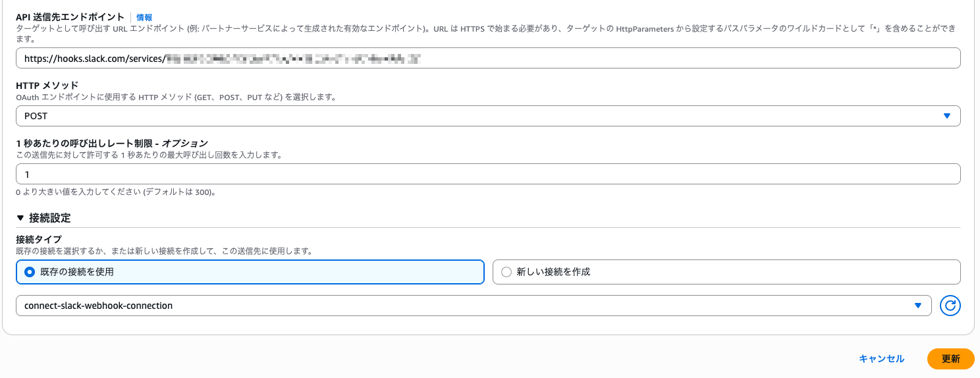Open the HTTP method dropdown showing POST
Viewport: 980px width, 378px height.
[x=487, y=116]
